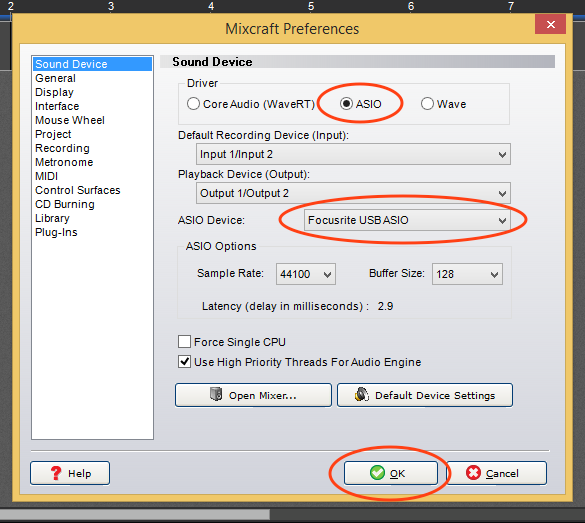This screenshot has height=523, width=585.
Task: Open the MIDI preferences section
Action: [46, 176]
